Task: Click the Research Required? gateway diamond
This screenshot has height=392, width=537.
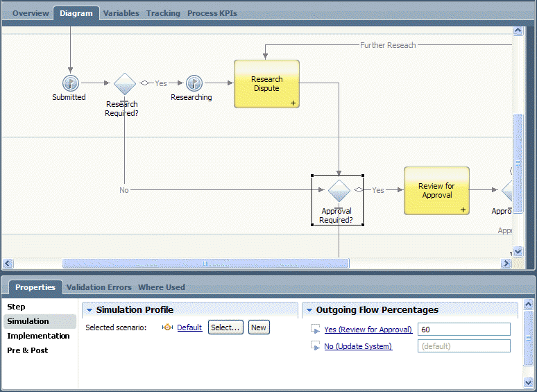Action: pos(125,83)
